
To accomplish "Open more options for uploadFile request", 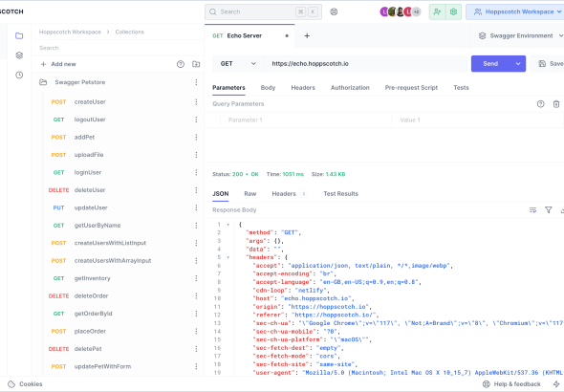I will pos(196,155).
